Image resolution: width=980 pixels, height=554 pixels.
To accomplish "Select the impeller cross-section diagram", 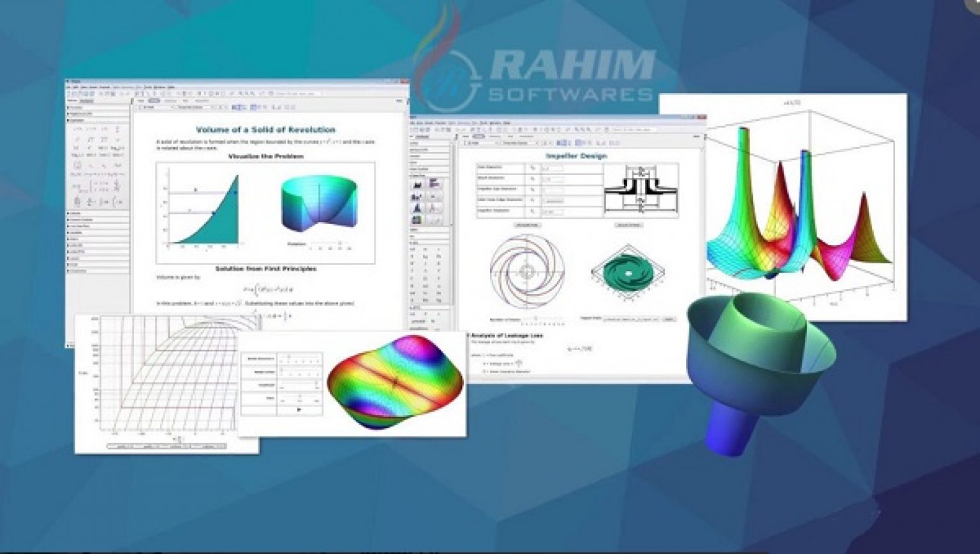I will 641,190.
